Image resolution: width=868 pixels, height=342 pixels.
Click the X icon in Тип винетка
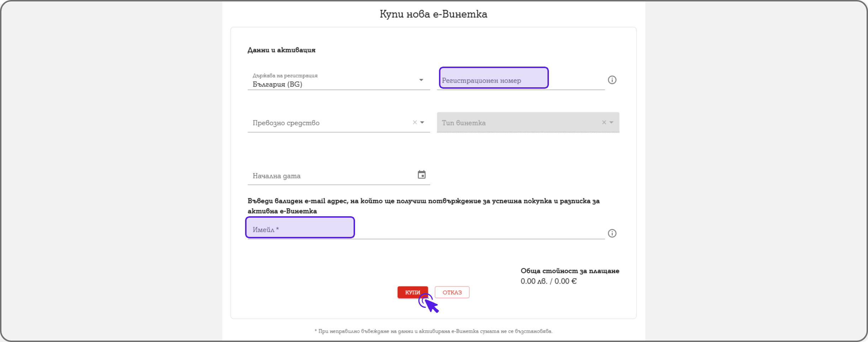click(x=604, y=123)
